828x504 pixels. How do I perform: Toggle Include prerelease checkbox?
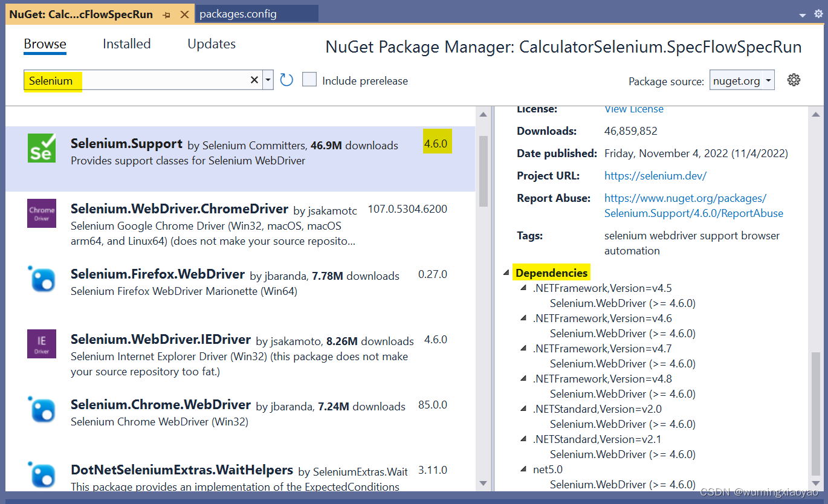pyautogui.click(x=309, y=80)
